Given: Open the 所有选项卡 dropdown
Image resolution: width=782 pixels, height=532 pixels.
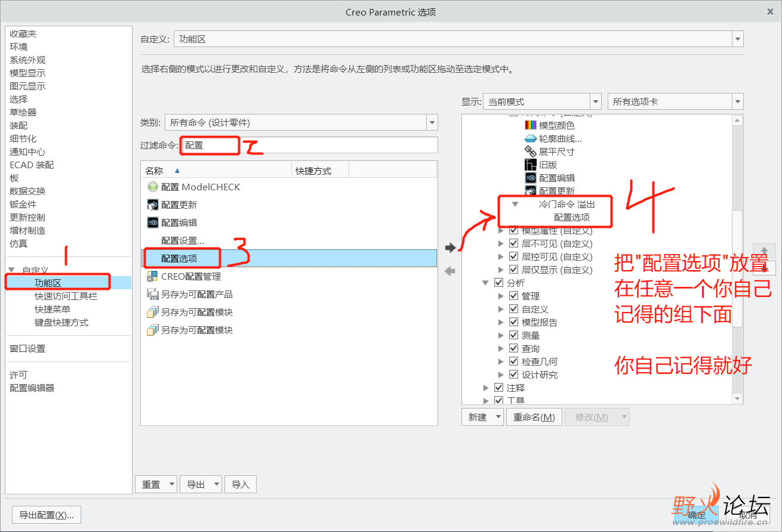Looking at the screenshot, I should (x=738, y=101).
